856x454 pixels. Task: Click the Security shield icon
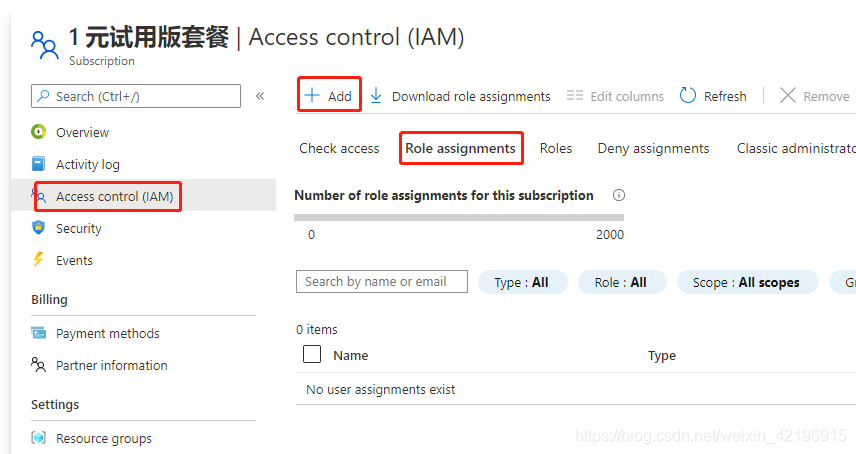tap(38, 228)
